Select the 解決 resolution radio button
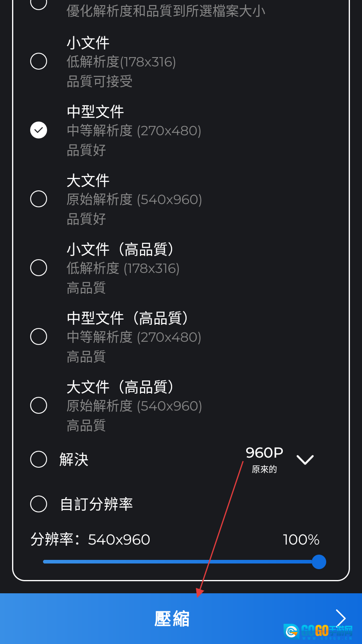 39,459
